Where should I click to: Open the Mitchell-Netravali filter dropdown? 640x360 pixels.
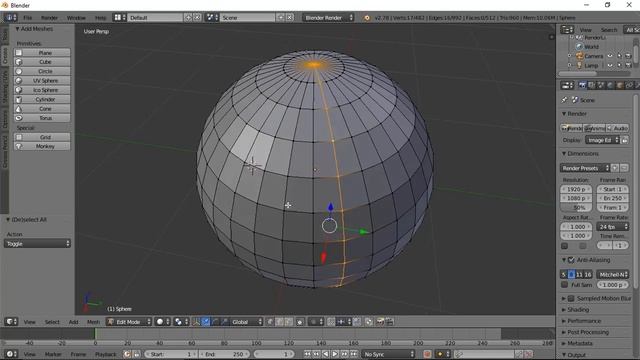click(x=613, y=275)
